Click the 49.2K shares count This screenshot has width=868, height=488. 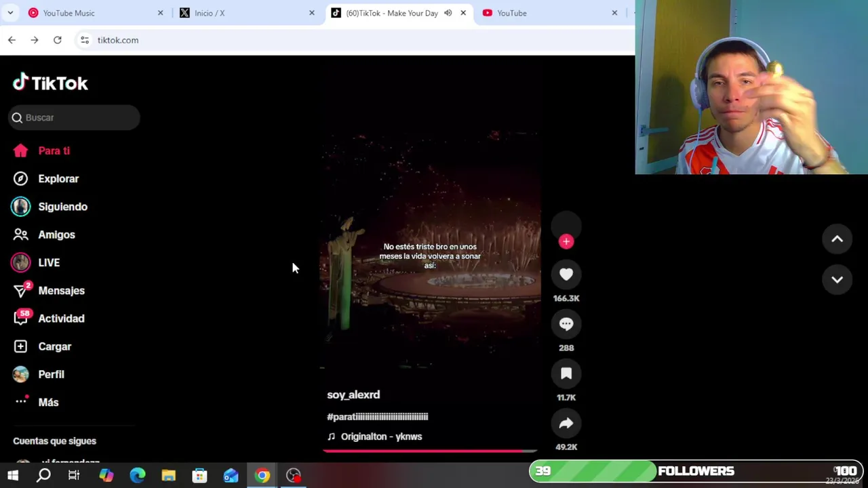coord(566,447)
